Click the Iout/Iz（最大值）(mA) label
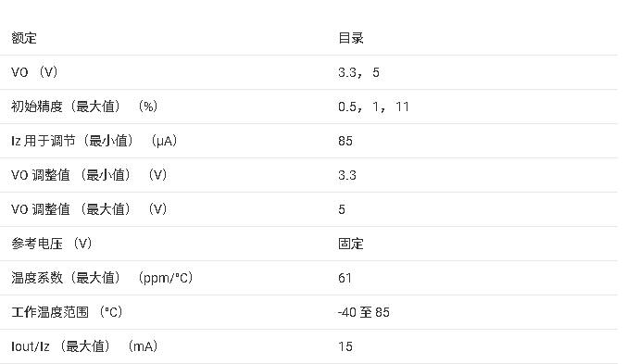The height and width of the screenshot is (364, 627). (x=84, y=346)
